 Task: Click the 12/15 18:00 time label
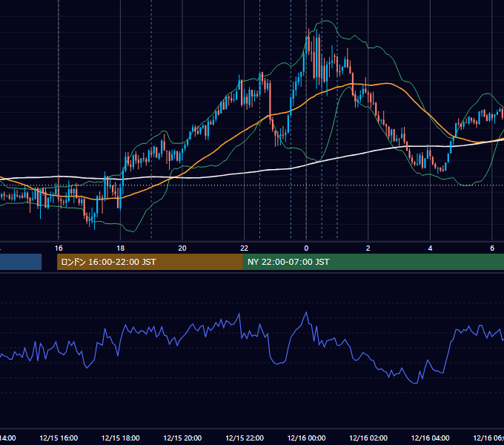pyautogui.click(x=121, y=438)
